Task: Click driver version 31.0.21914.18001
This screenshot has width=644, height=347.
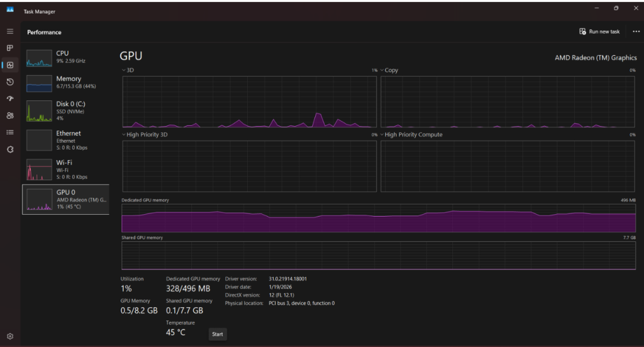Action: (288, 279)
